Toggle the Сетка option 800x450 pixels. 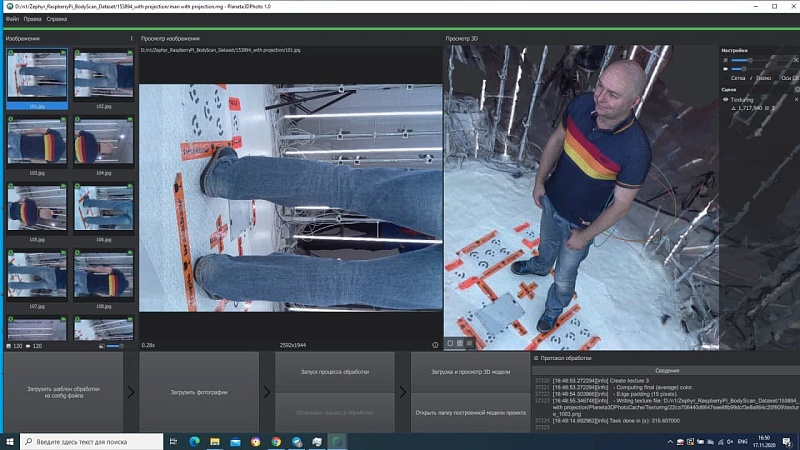738,78
